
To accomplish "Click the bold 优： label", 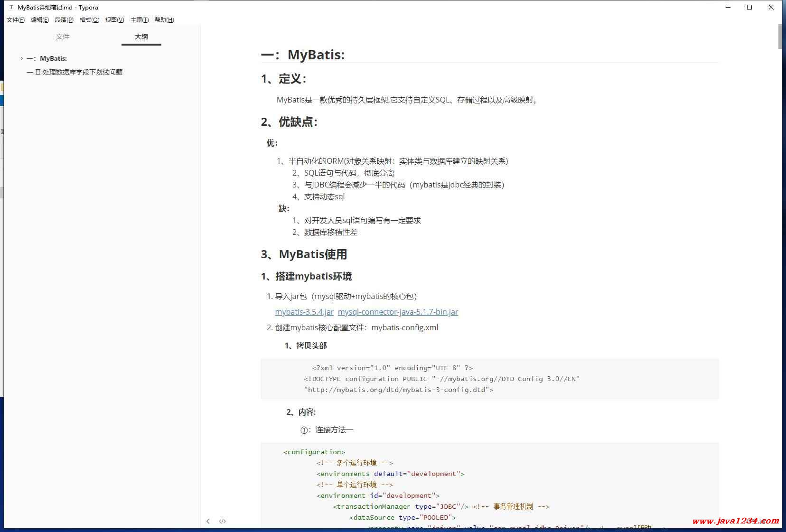I will coord(272,143).
